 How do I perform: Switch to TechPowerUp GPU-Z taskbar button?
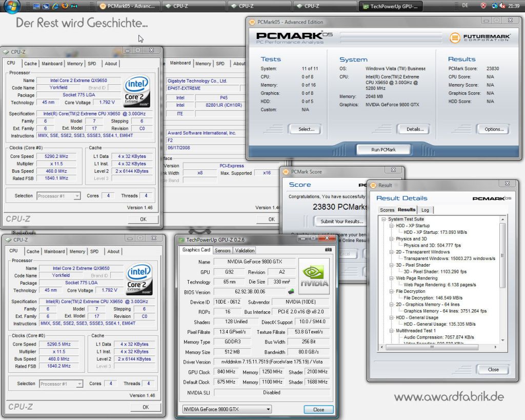(391, 6)
